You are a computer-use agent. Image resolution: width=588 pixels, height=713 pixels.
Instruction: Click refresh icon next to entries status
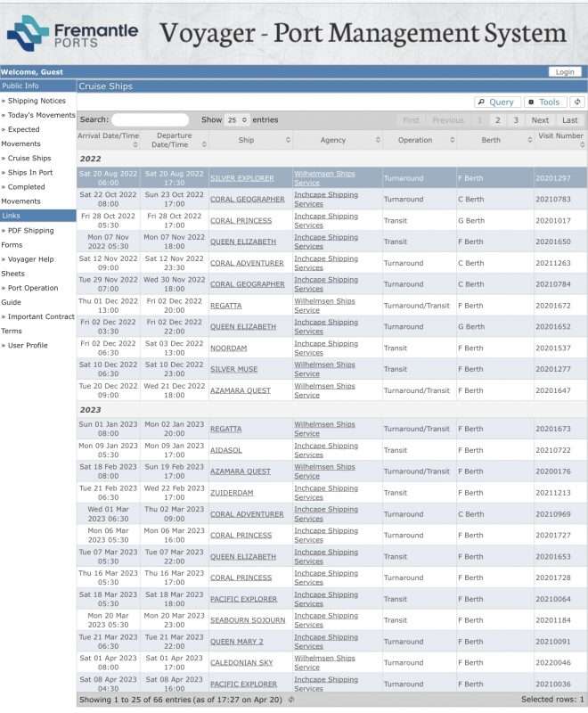point(291,700)
